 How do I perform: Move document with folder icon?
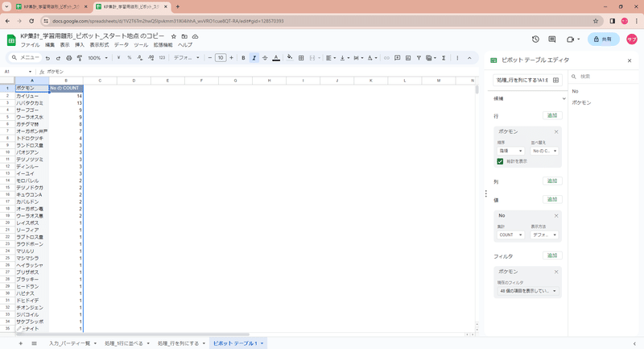coord(184,36)
